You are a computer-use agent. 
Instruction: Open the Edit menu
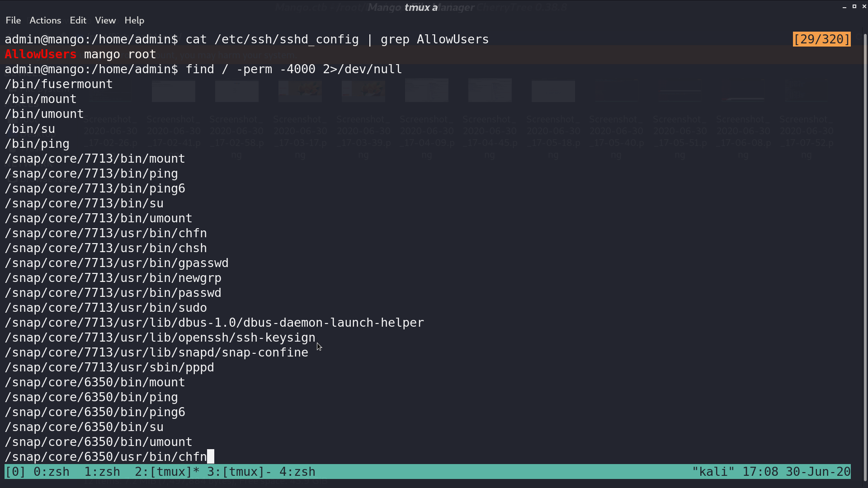(78, 20)
